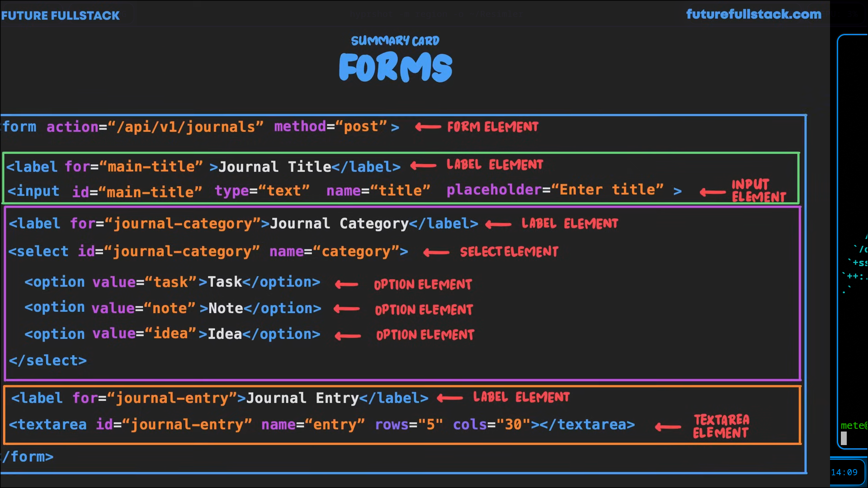Click the large FORMS title

coord(396,68)
